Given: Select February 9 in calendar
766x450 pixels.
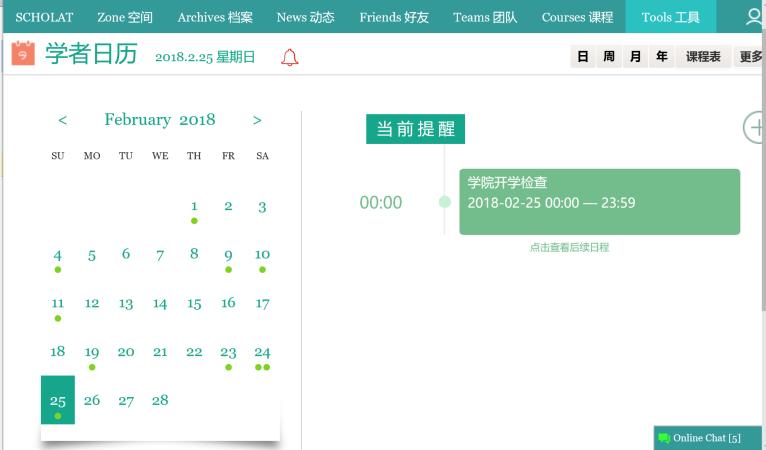Looking at the screenshot, I should 228,256.
